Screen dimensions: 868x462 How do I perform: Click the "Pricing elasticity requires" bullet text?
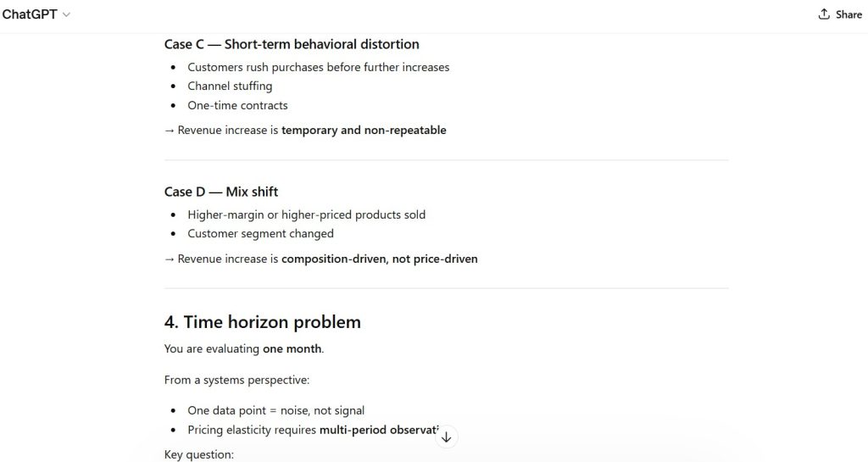[253, 430]
